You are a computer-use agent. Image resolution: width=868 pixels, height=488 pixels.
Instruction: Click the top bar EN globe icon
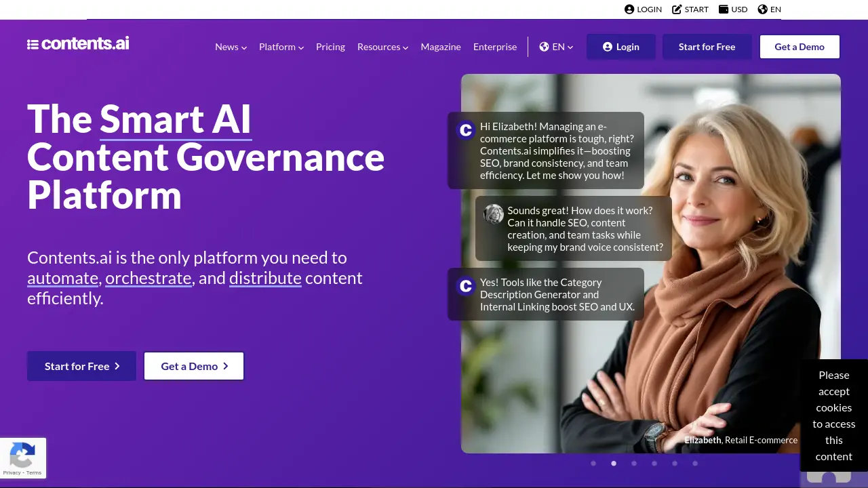pyautogui.click(x=763, y=9)
